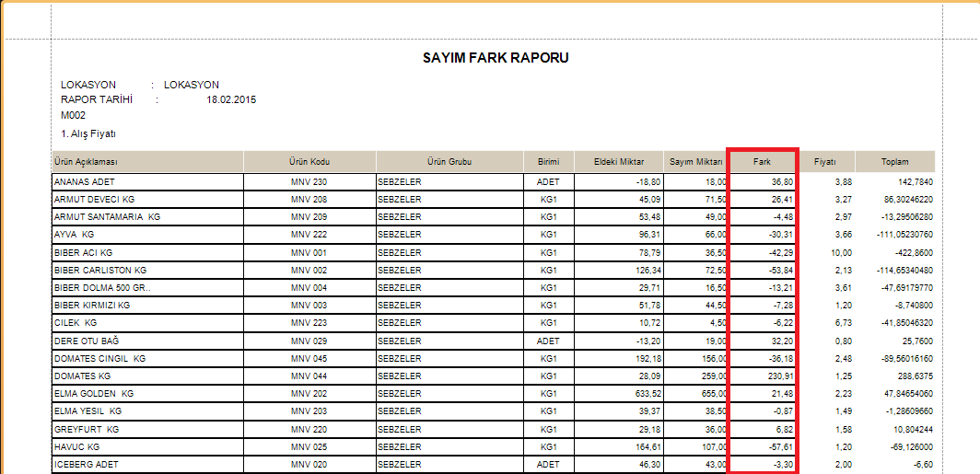Click the Toplam value -422,8600
The width and height of the screenshot is (980, 474).
click(914, 253)
